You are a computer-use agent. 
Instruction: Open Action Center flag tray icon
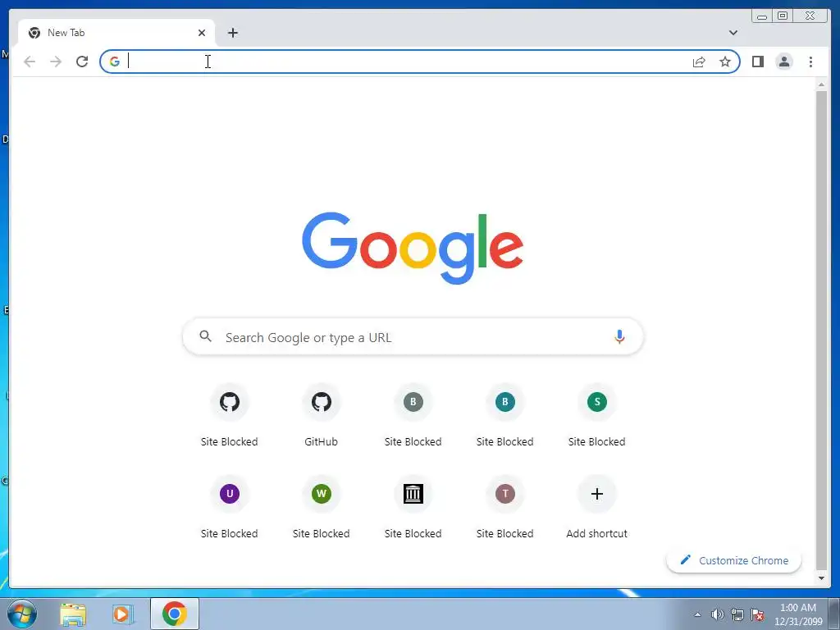point(757,614)
